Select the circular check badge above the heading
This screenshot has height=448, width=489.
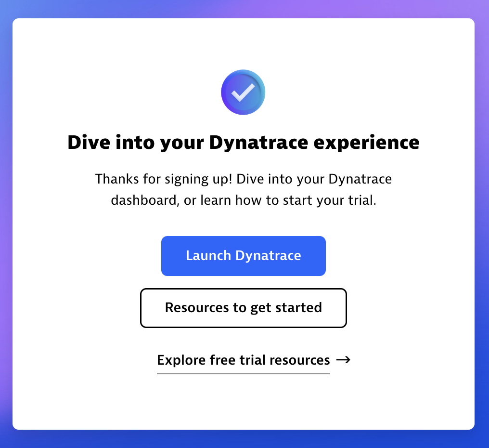(243, 92)
